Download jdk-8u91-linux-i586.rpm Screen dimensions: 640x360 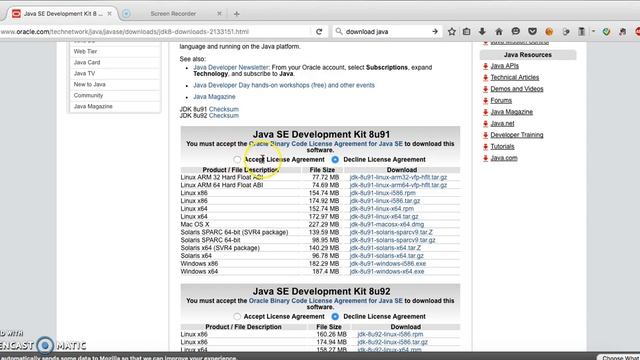pos(382,193)
